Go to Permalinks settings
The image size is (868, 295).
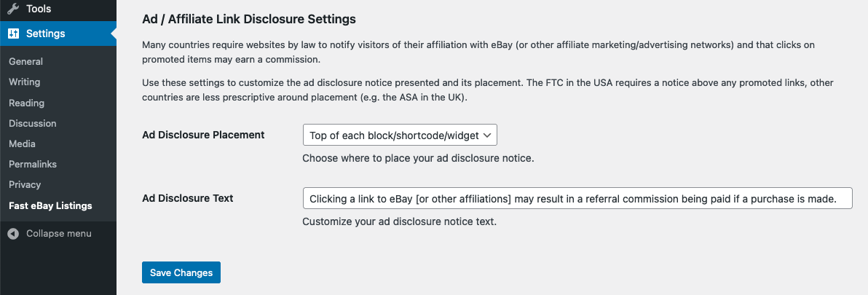point(33,165)
